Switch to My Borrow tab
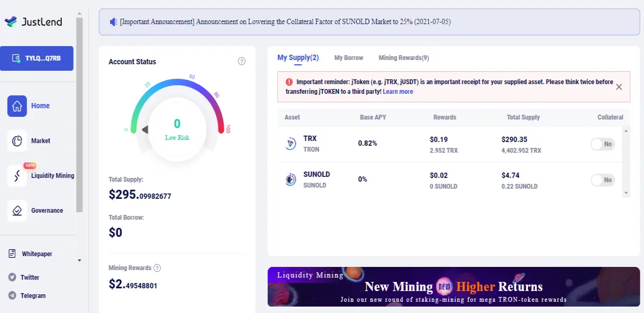The width and height of the screenshot is (644, 313). pyautogui.click(x=349, y=58)
